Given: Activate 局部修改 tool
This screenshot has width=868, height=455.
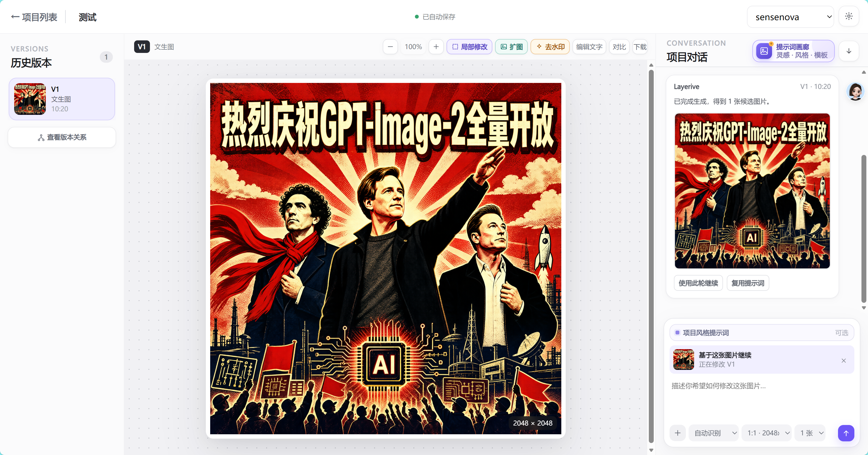Looking at the screenshot, I should click(x=469, y=47).
